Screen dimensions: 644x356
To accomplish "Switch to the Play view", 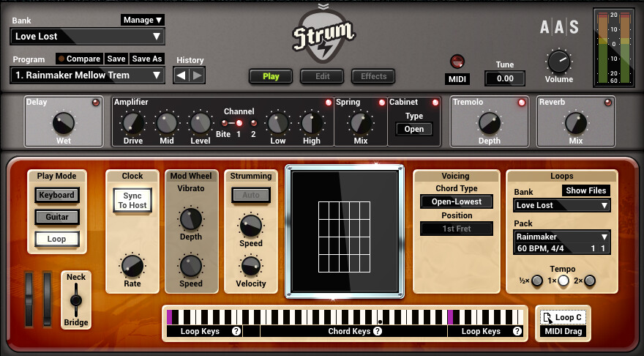I will [271, 76].
